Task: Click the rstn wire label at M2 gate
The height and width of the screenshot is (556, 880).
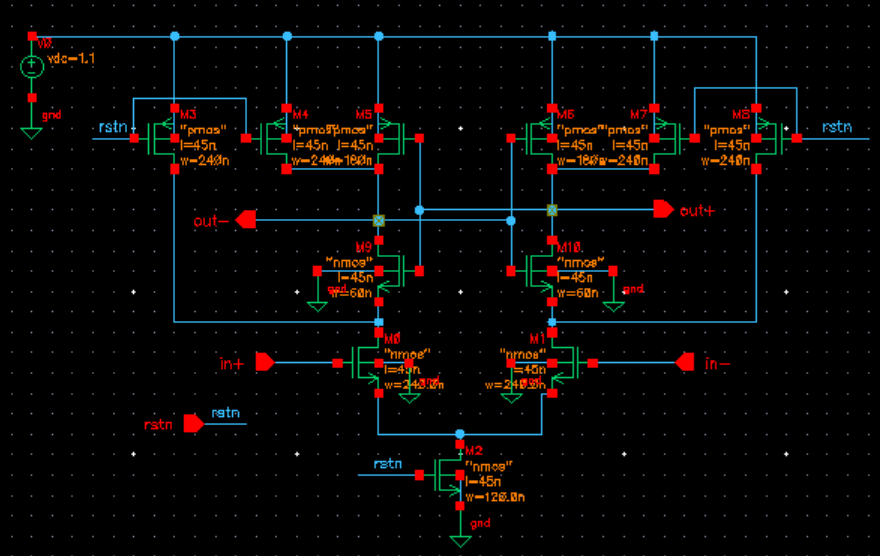Action: (388, 464)
